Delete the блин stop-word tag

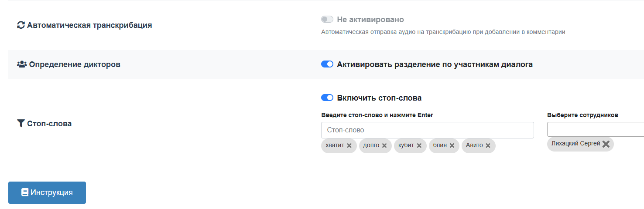[x=452, y=146]
